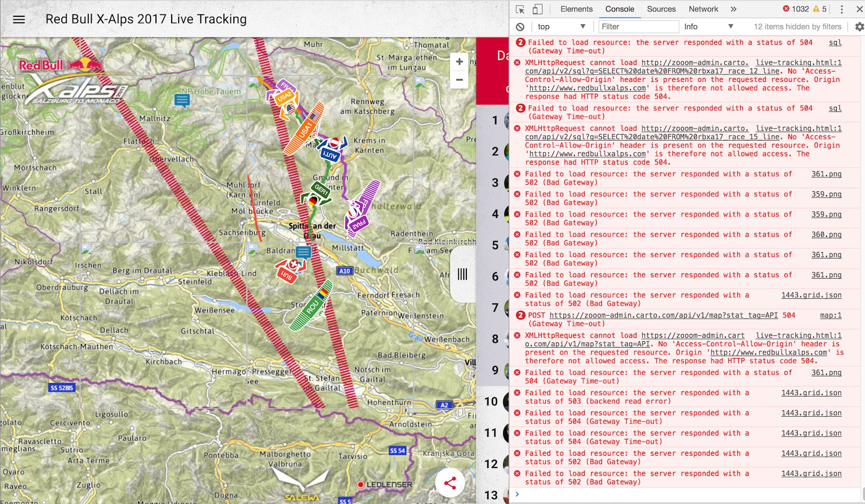Select the USA1 paraglider marker
Image resolution: width=865 pixels, height=504 pixels.
pos(304,129)
